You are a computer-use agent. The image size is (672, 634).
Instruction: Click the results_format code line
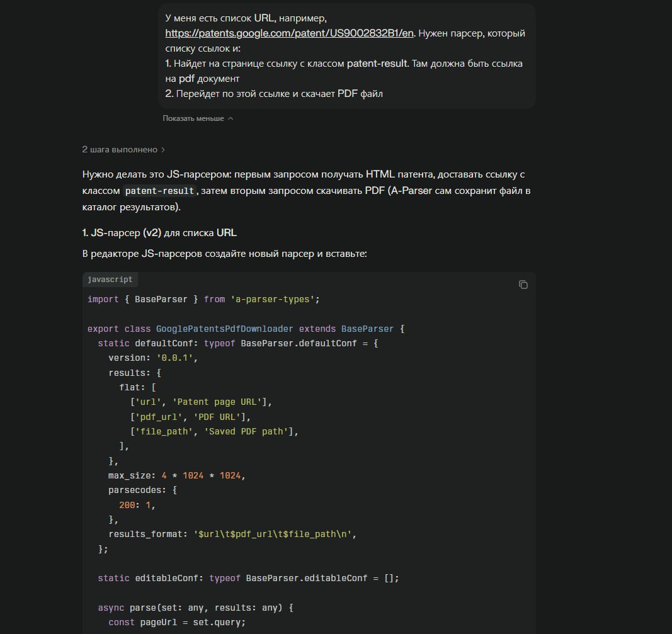[233, 534]
